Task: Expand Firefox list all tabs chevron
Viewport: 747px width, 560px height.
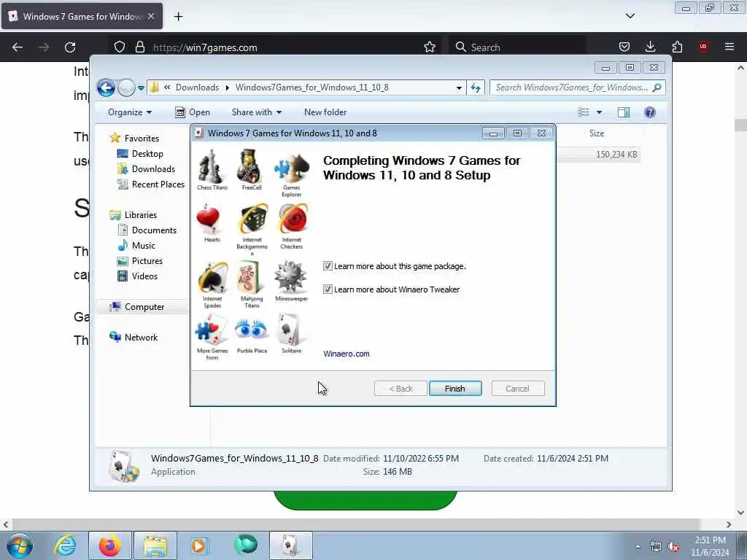Action: [630, 16]
